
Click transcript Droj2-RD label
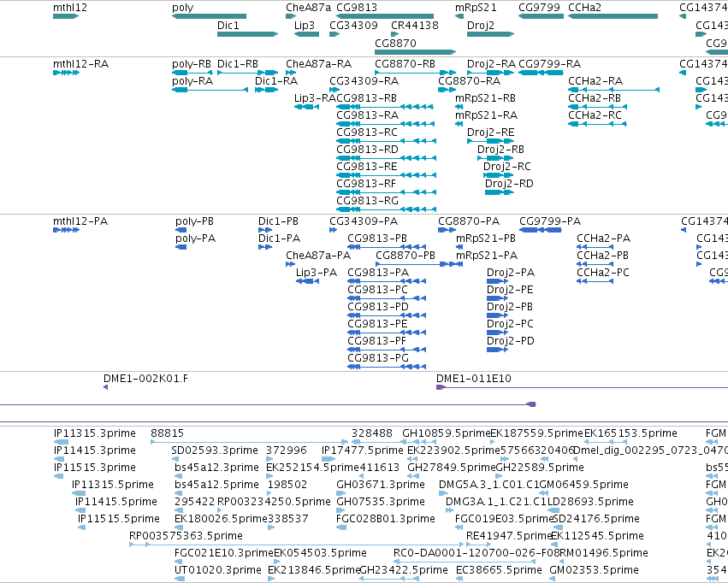(509, 183)
